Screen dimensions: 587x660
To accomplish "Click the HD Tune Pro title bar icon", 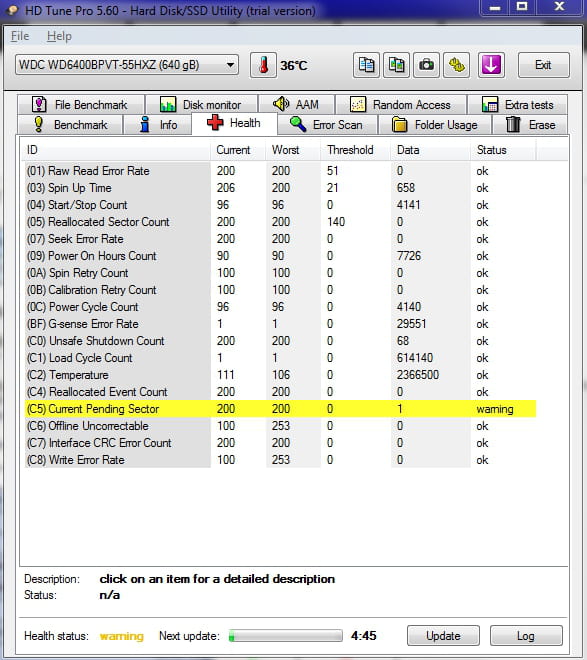I will coord(13,10).
